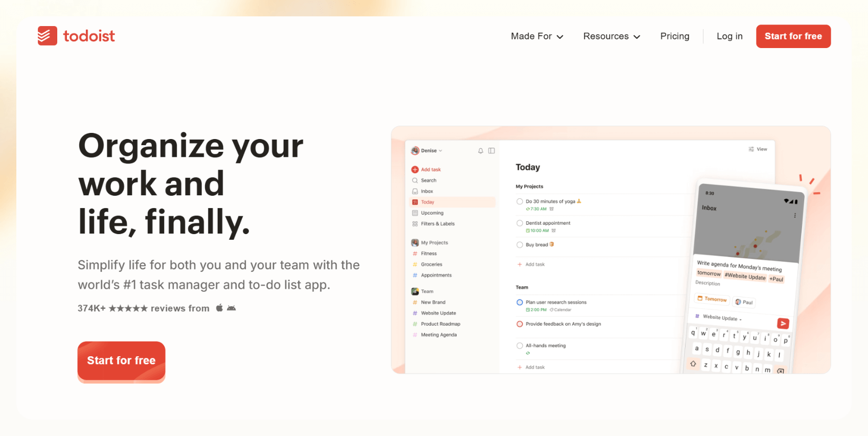Tap the shift key icon on keyboard
The image size is (868, 436).
(693, 364)
